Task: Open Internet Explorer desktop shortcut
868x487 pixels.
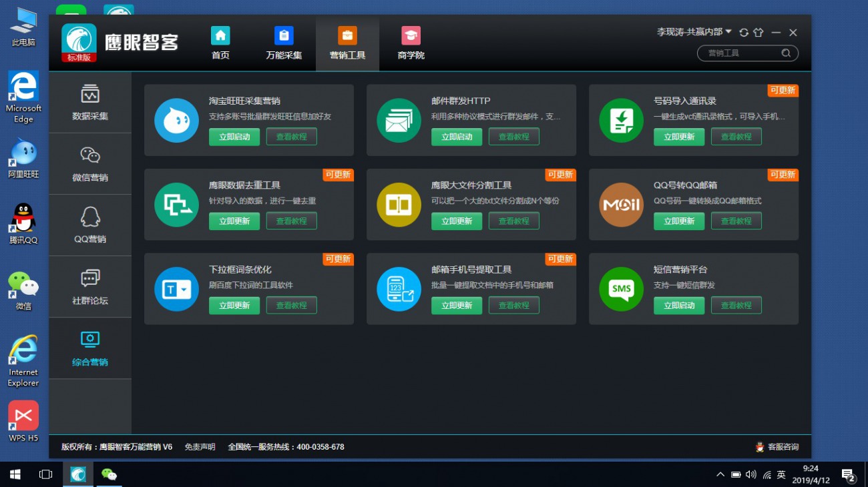Action: (23, 361)
